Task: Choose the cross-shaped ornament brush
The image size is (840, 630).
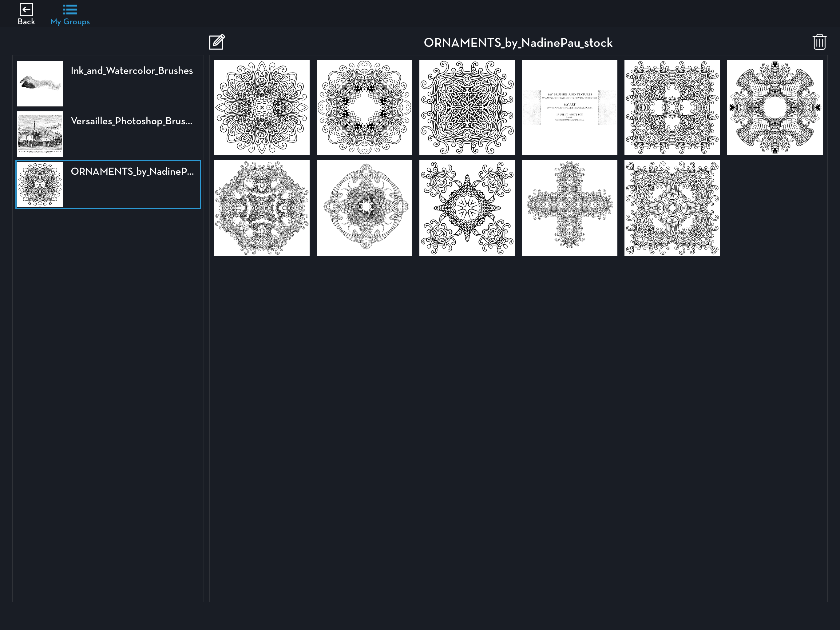Action: [x=569, y=208]
